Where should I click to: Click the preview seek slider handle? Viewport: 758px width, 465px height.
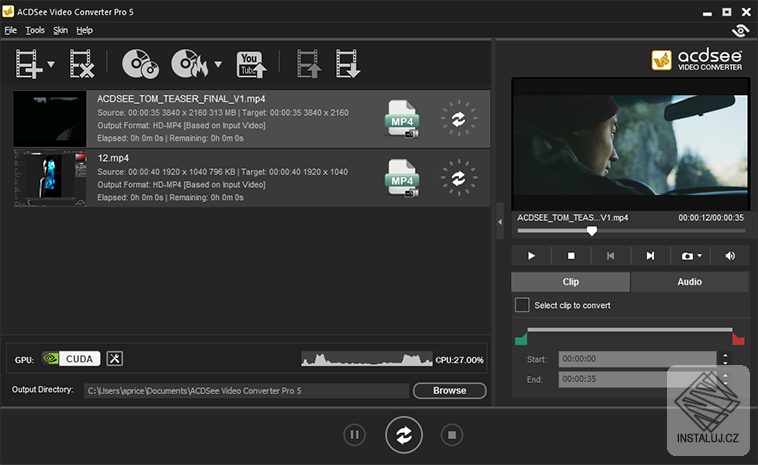tap(592, 231)
